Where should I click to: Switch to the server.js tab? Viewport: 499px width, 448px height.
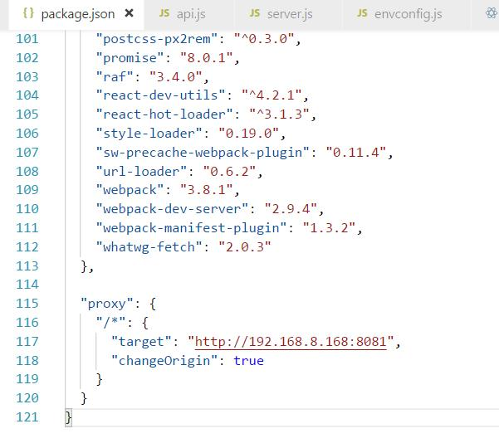pos(288,14)
